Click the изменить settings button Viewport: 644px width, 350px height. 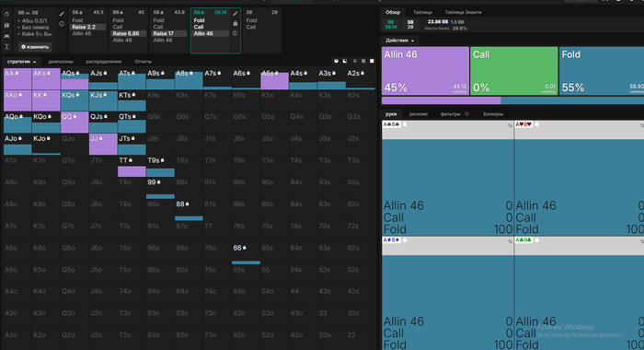point(35,47)
